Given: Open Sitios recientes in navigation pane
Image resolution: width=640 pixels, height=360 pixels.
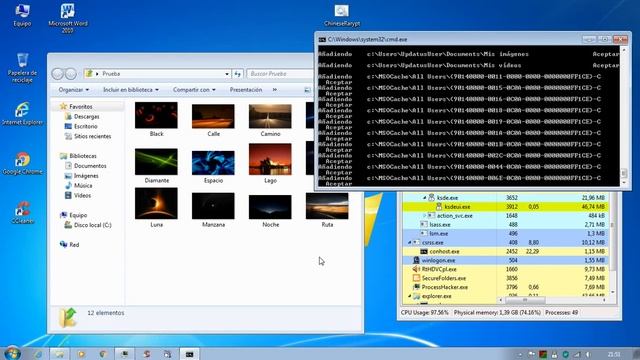Looking at the screenshot, I should point(93,136).
